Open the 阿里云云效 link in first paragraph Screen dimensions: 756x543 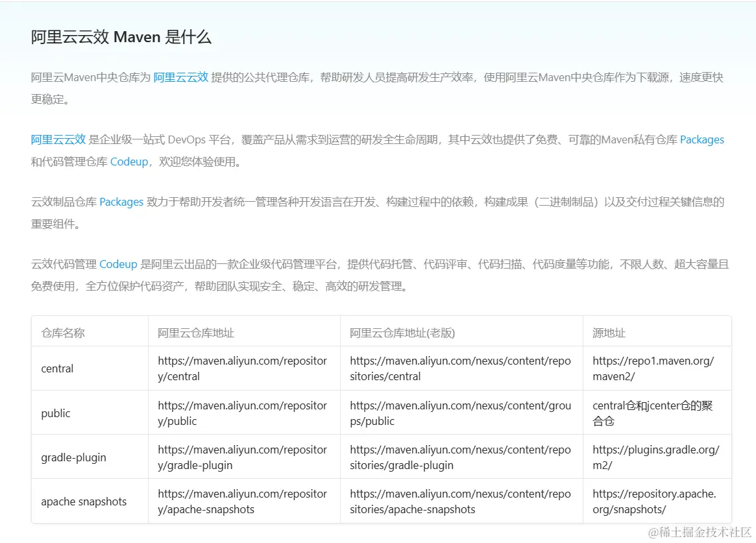pyautogui.click(x=181, y=77)
